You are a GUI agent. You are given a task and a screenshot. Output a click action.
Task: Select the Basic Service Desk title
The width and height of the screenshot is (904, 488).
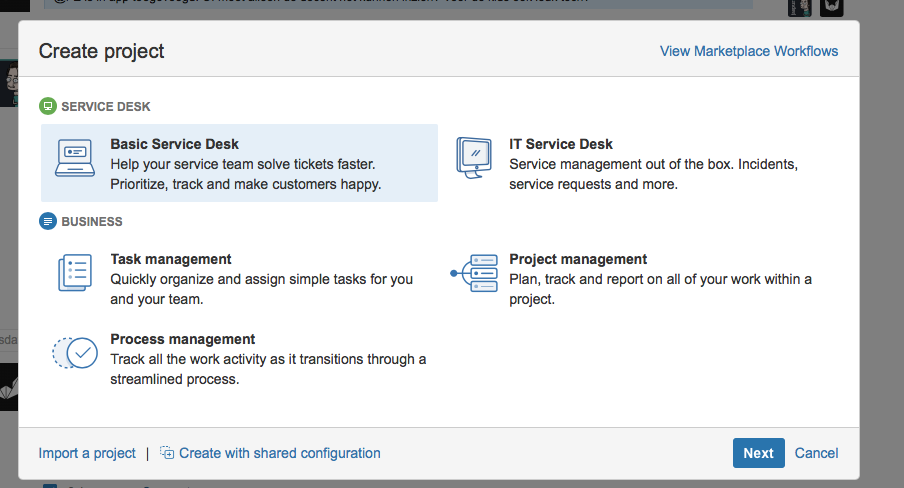click(x=175, y=144)
